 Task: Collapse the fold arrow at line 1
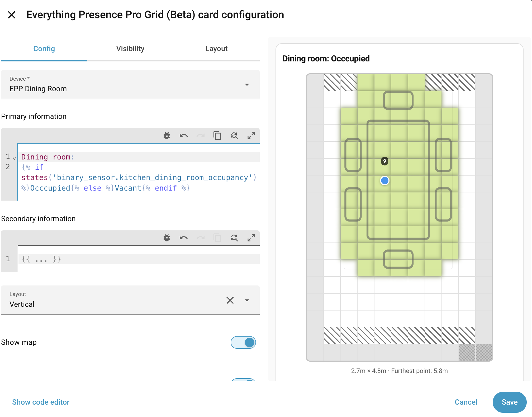[x=14, y=158]
